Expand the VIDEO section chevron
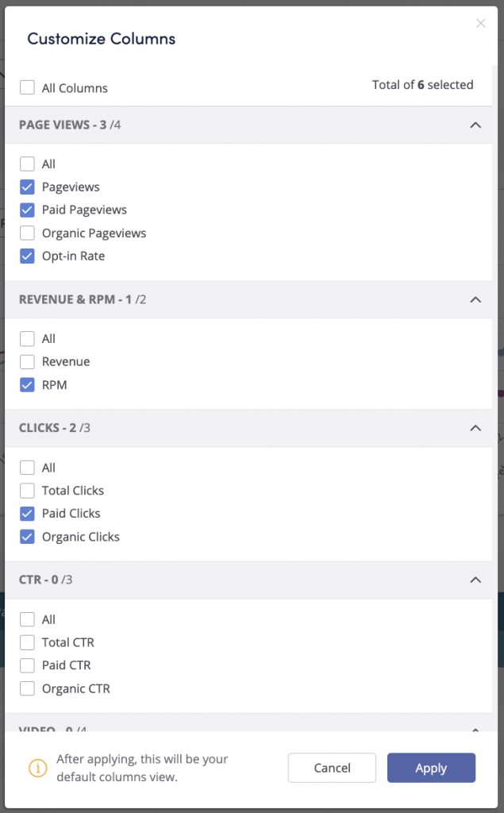Viewport: 504px width, 813px height. pyautogui.click(x=475, y=729)
